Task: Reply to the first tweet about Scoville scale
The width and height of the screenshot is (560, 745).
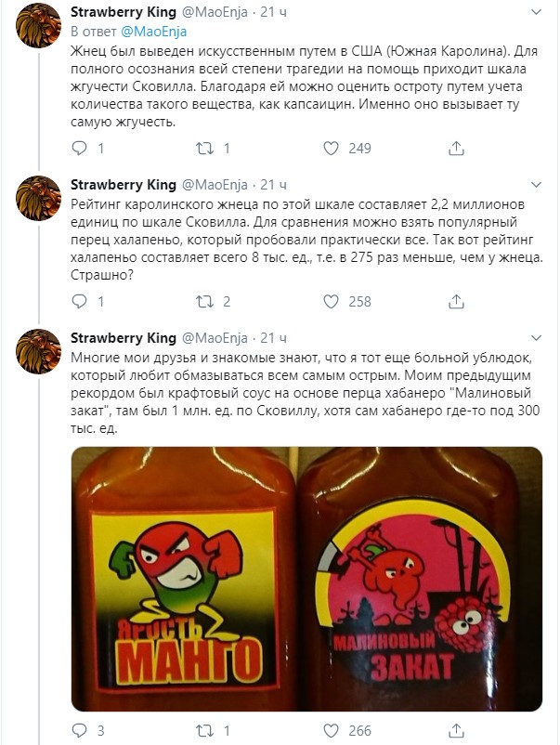Action: pos(80,149)
